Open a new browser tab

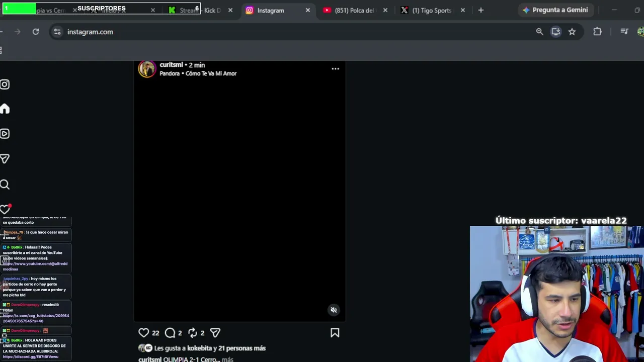(481, 10)
